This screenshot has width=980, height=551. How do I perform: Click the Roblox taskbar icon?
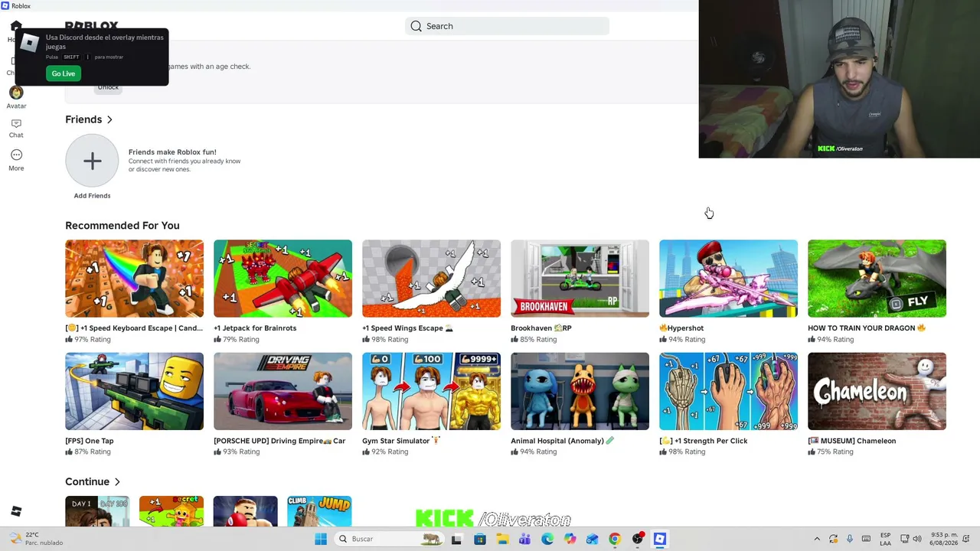pos(660,539)
